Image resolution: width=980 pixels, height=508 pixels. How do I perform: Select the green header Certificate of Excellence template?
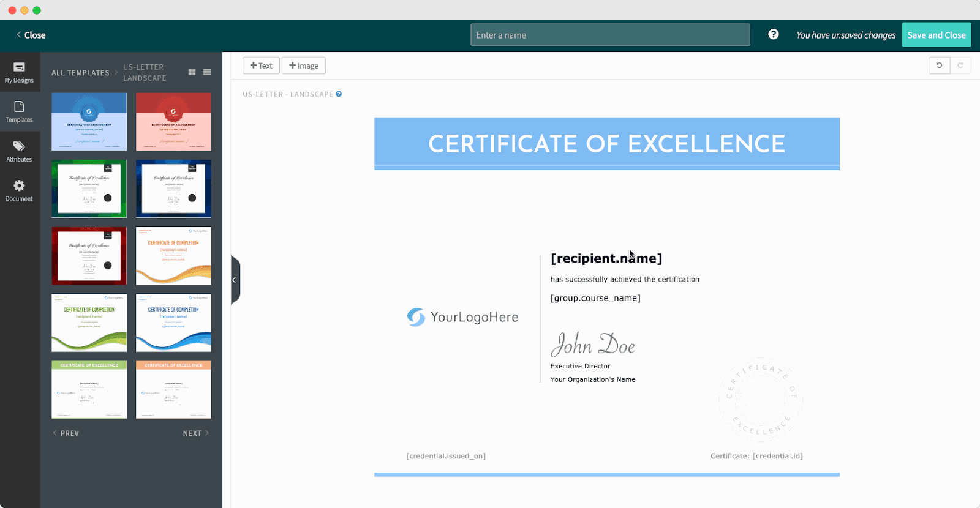[89, 389]
